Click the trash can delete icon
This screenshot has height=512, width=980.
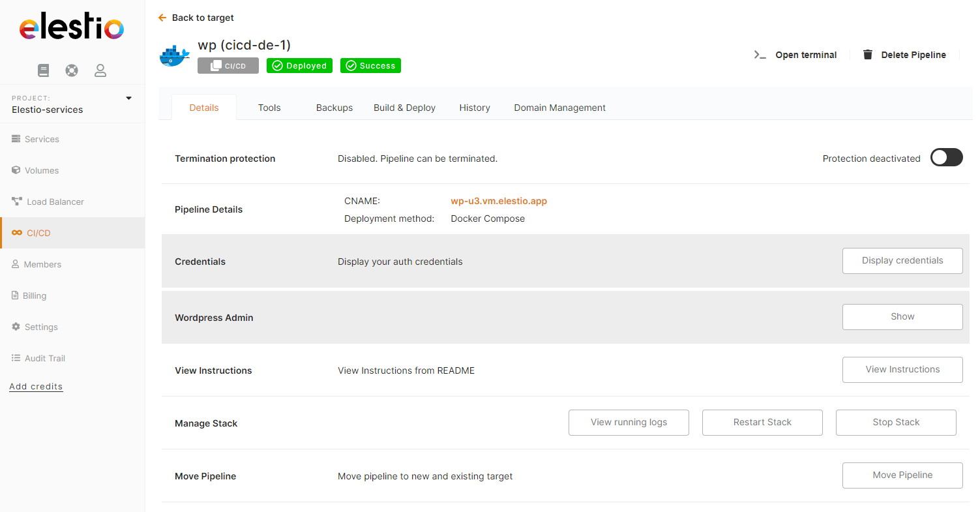tap(868, 55)
